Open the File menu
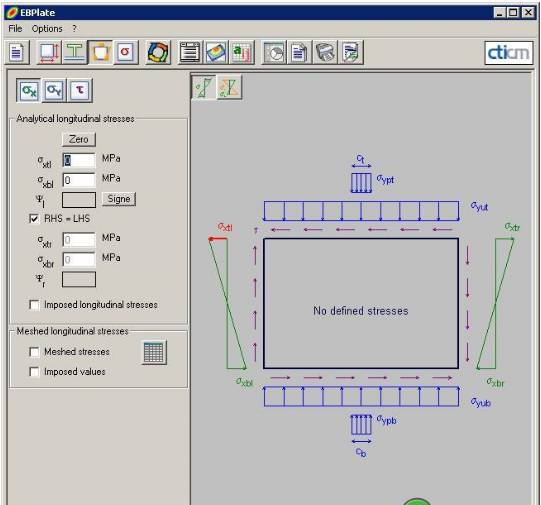The width and height of the screenshot is (541, 505). [x=15, y=29]
